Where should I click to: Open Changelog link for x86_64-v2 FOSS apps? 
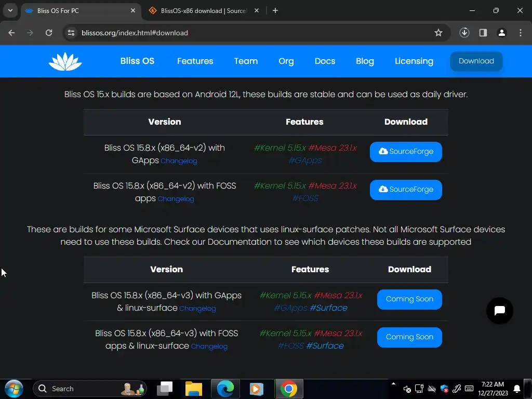(x=176, y=199)
